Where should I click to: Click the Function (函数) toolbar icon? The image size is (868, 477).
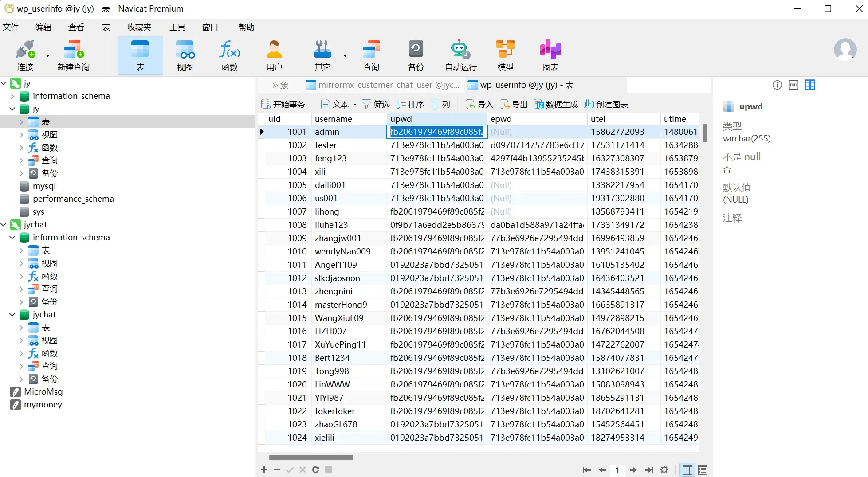click(230, 56)
